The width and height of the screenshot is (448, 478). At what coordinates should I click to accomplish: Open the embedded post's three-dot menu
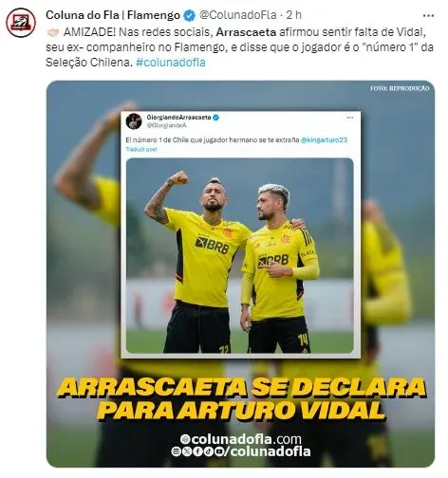349,118
